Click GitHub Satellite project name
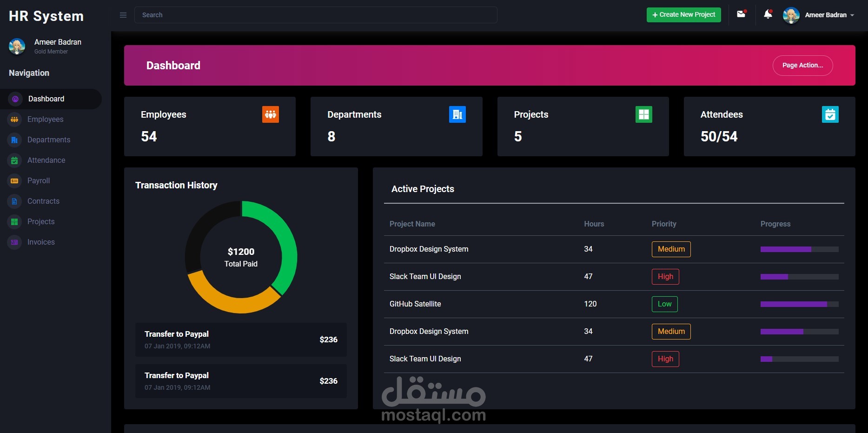 coord(415,304)
